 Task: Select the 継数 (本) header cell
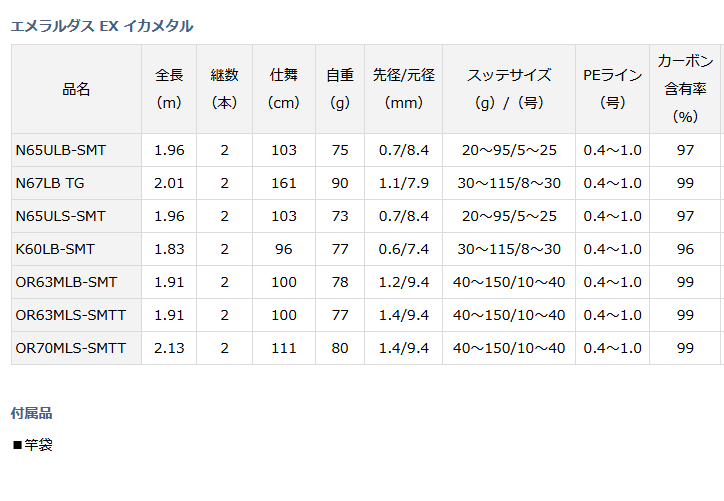click(x=224, y=89)
